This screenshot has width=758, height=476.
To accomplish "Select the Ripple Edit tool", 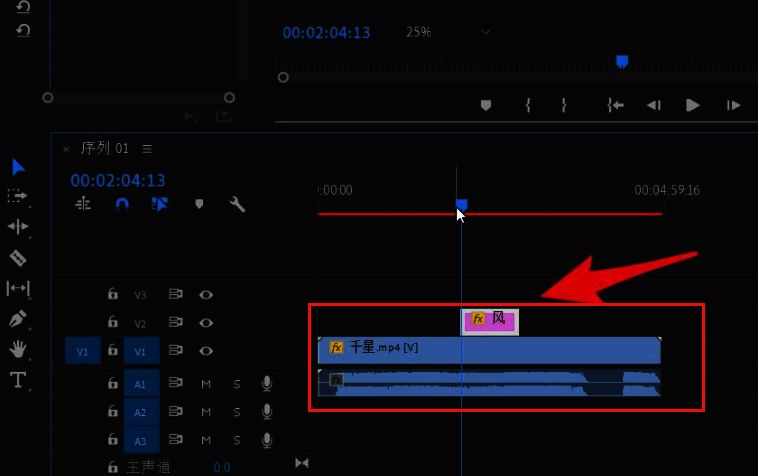I will (x=18, y=227).
